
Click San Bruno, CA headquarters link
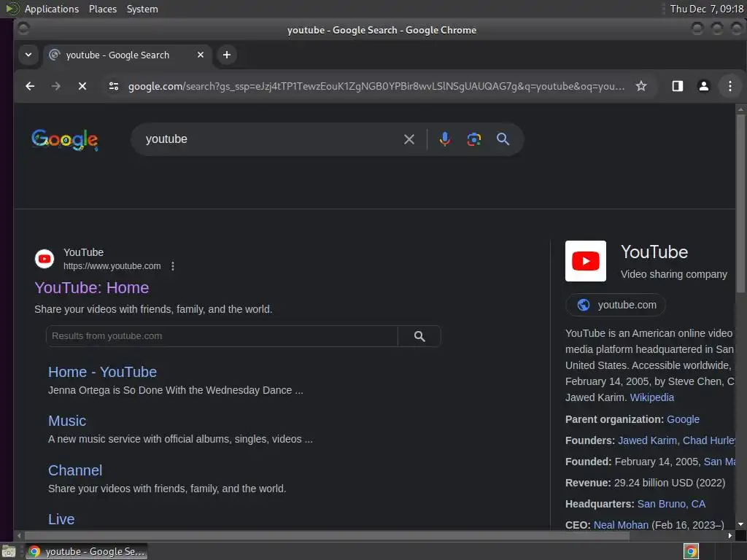pyautogui.click(x=671, y=504)
